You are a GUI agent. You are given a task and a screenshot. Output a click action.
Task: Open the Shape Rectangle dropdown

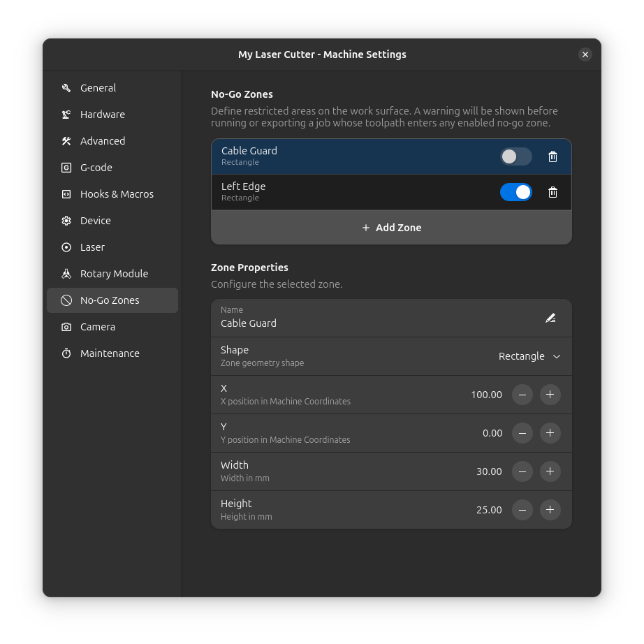(529, 356)
